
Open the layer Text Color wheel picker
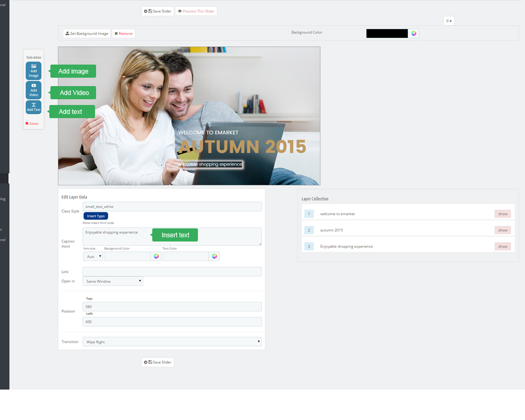pyautogui.click(x=215, y=256)
